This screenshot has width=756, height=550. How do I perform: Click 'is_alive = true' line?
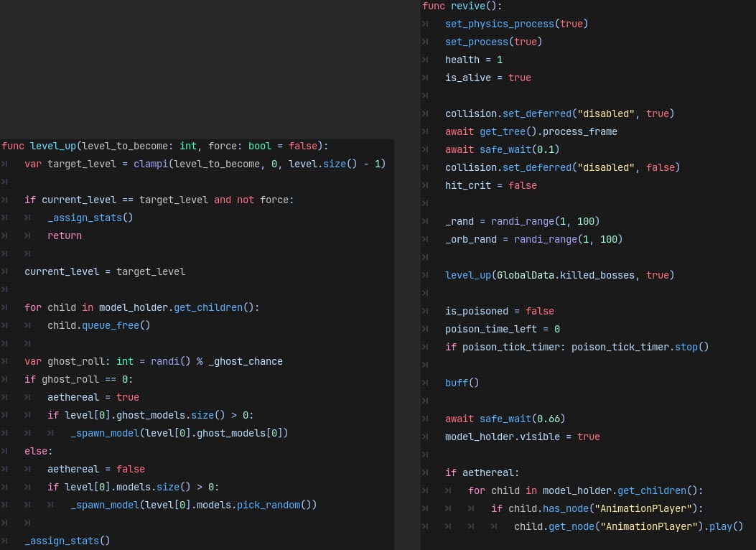tap(488, 78)
